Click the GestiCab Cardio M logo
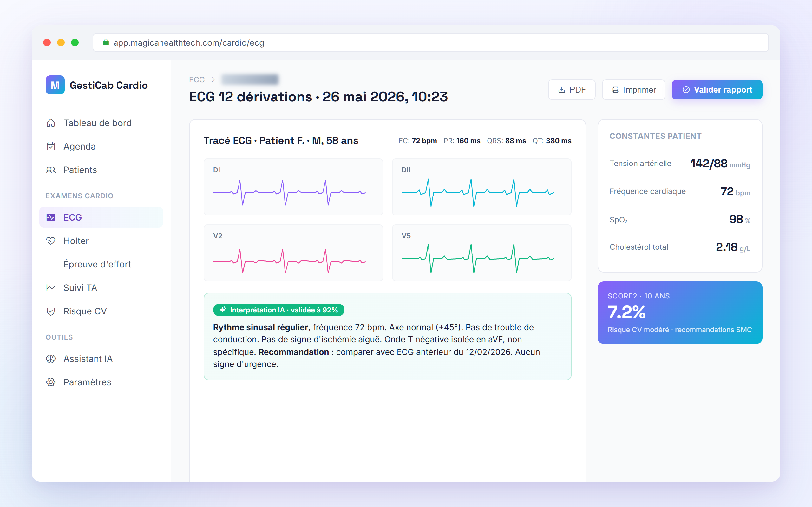 tap(55, 85)
